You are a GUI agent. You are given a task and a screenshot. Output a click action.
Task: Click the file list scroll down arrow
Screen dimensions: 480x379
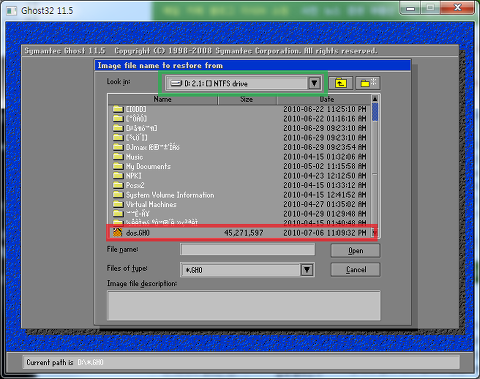coord(375,232)
